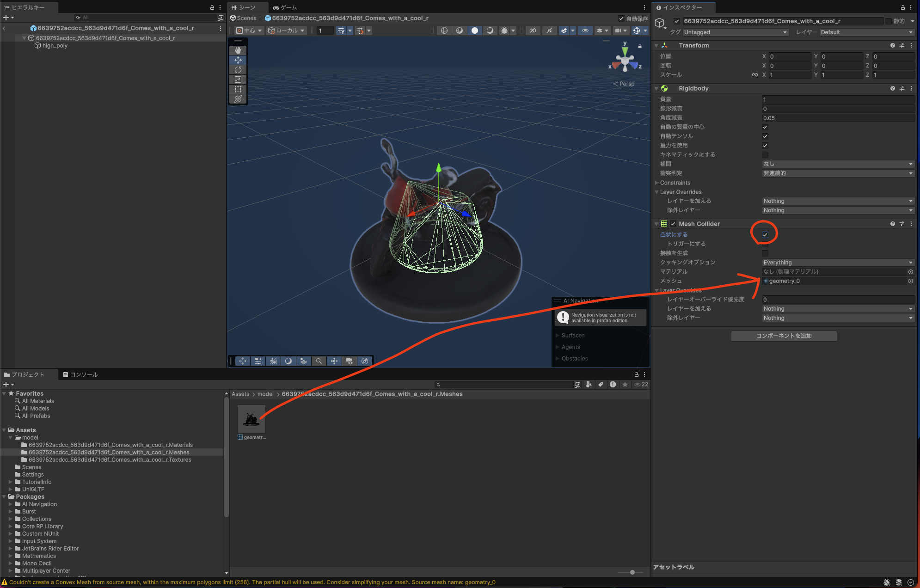Open the クッキングオプション Everything dropdown

(x=837, y=262)
